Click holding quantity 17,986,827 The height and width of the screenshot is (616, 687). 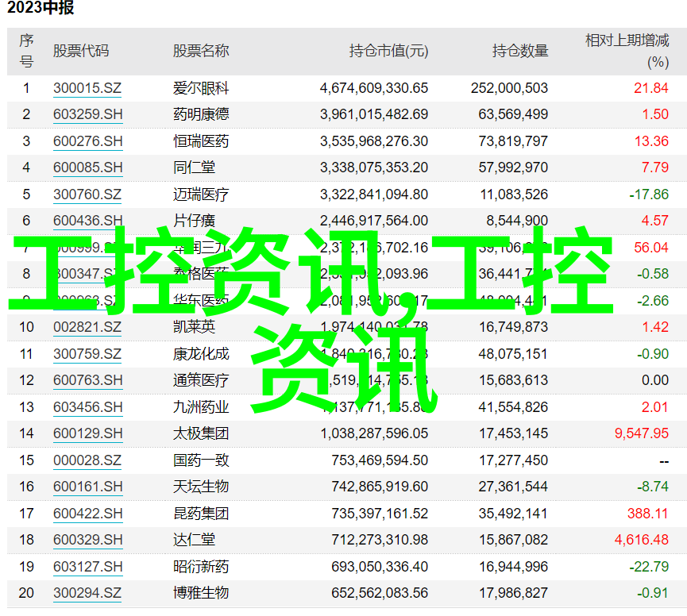point(513,593)
